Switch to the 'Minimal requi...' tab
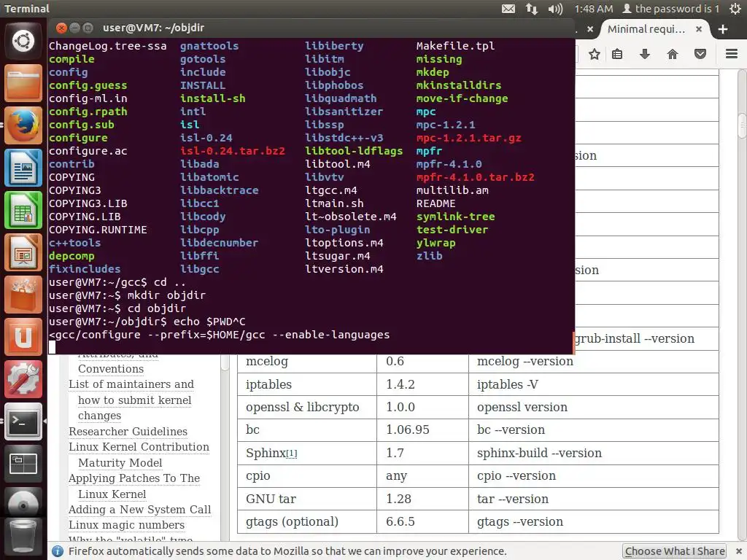This screenshot has height=560, width=747. [x=646, y=29]
